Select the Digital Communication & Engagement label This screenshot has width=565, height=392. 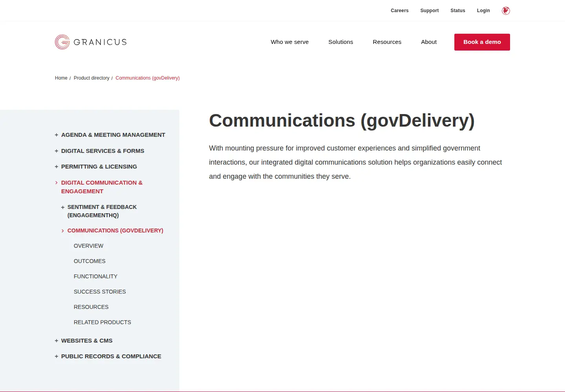(102, 187)
